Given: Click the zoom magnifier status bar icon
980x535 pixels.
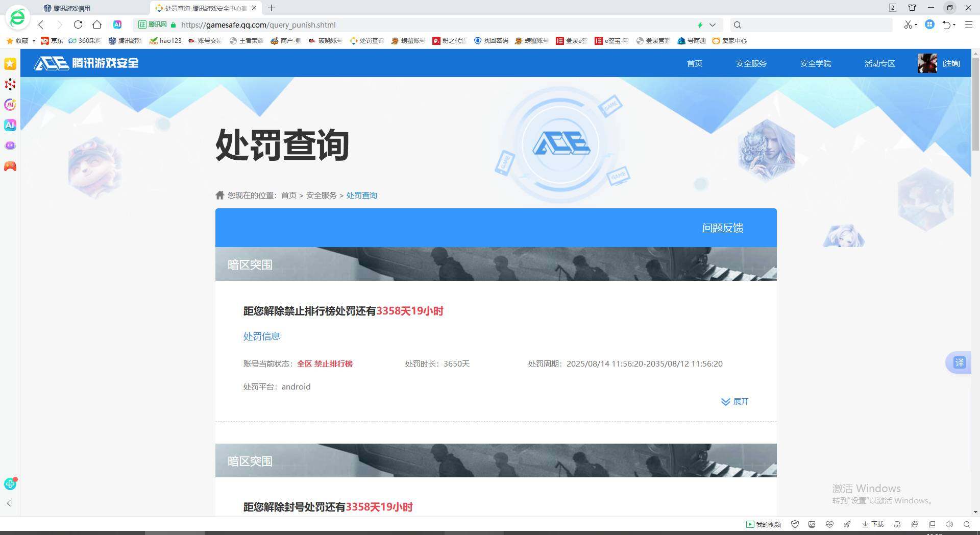Looking at the screenshot, I should (967, 524).
